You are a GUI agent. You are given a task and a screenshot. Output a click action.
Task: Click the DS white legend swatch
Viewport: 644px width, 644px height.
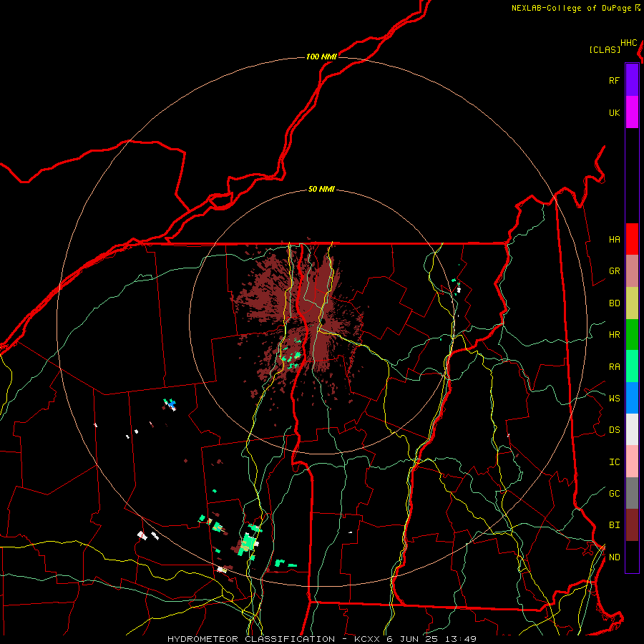[632, 429]
